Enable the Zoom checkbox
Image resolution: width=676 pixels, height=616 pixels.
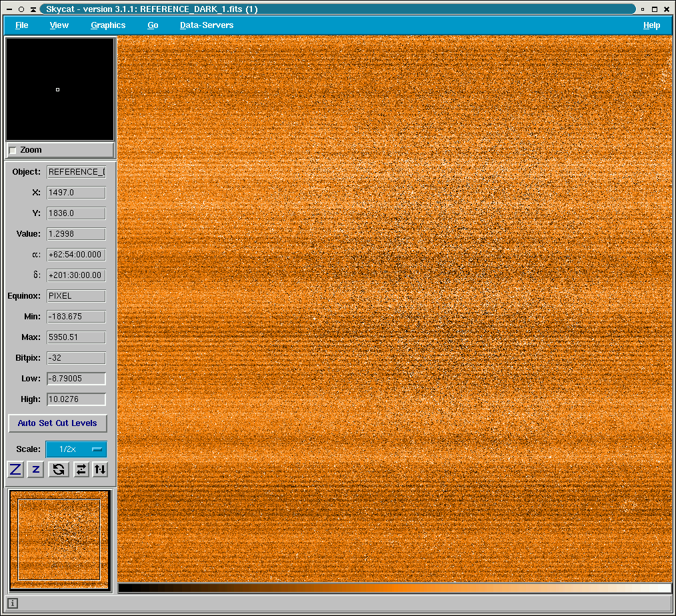(13, 151)
